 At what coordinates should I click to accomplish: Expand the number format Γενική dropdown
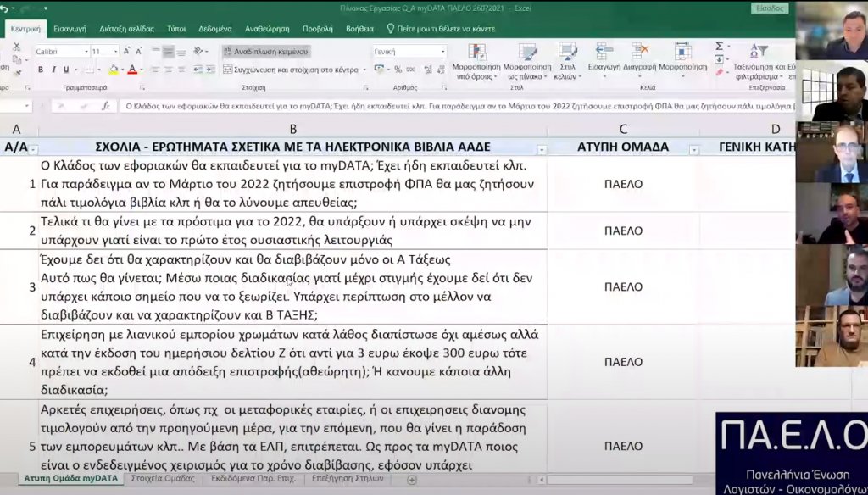(x=442, y=52)
